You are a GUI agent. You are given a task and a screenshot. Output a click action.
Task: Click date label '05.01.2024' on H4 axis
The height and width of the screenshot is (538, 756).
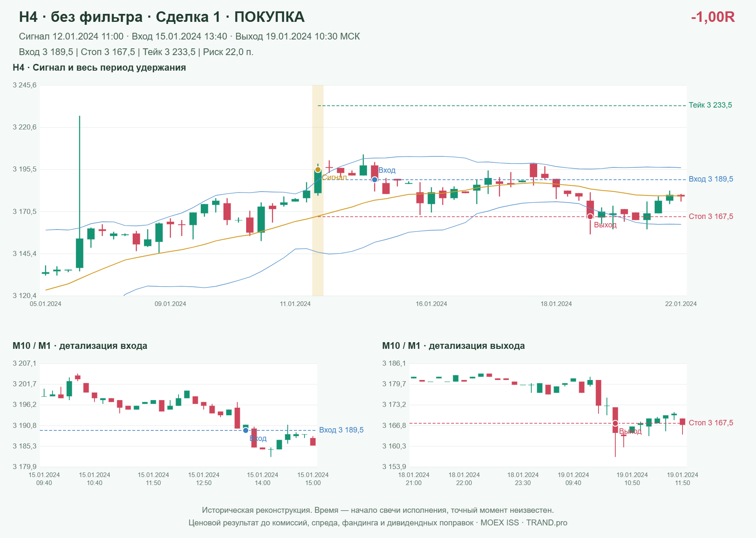tap(45, 304)
